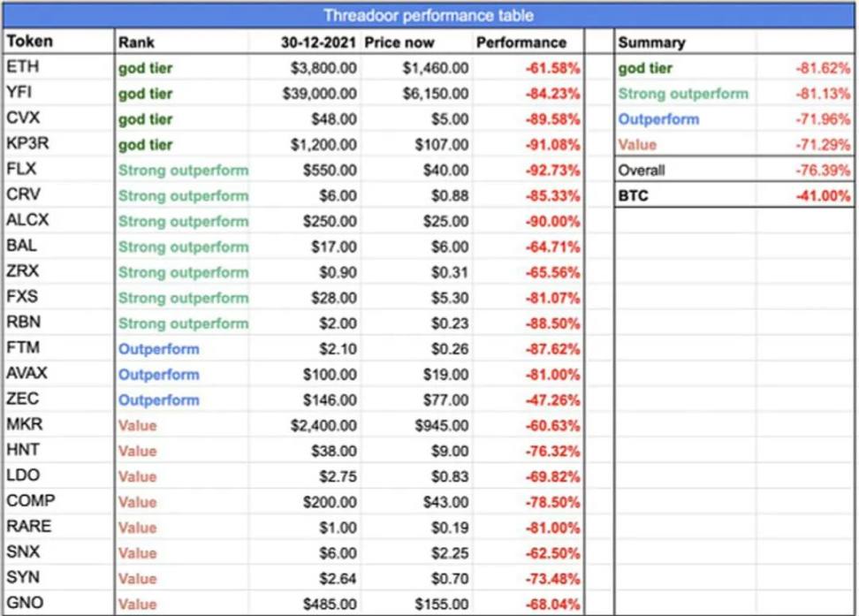Click the ALCX current price $25.00
The height and width of the screenshot is (616, 859).
pos(416,221)
